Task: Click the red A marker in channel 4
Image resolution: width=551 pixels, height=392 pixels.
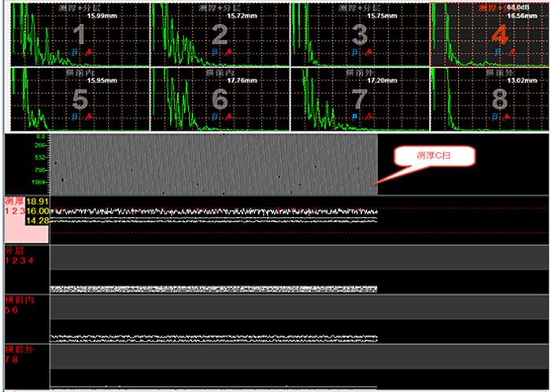Action: coord(508,52)
